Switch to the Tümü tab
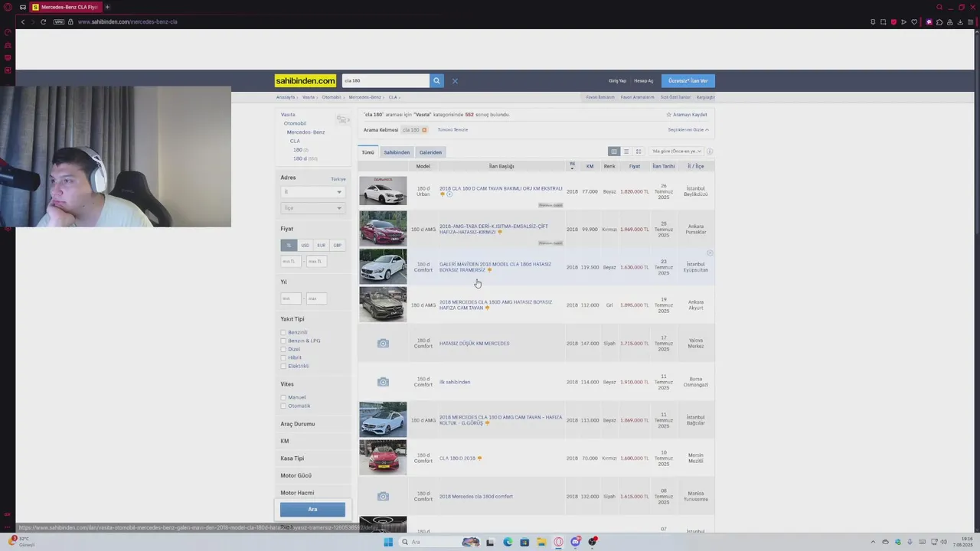 point(368,152)
